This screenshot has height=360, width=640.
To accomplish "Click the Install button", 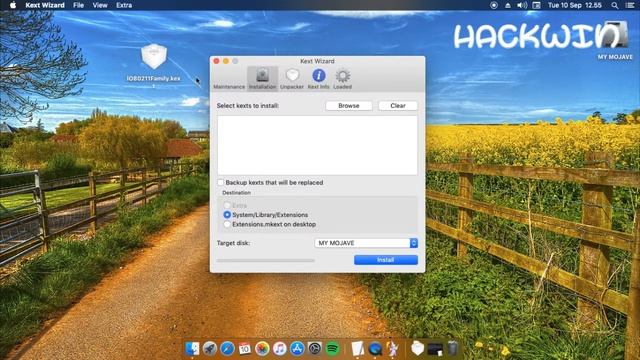I will pos(386,260).
